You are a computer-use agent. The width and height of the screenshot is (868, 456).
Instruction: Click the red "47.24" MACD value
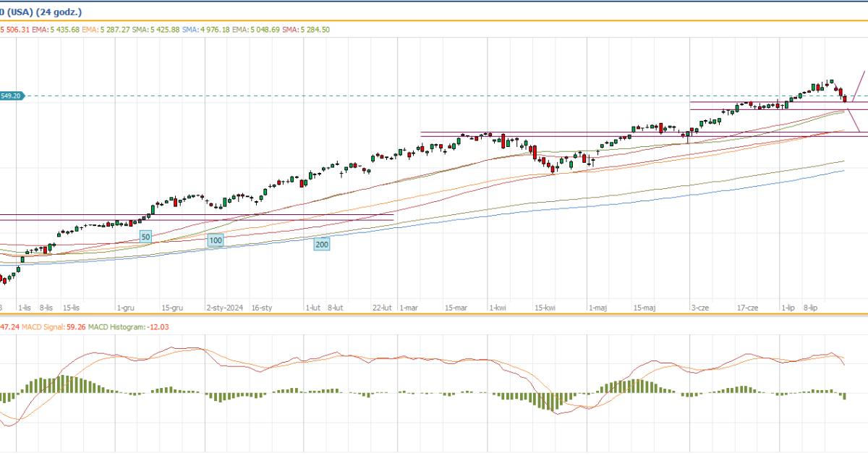[9, 327]
